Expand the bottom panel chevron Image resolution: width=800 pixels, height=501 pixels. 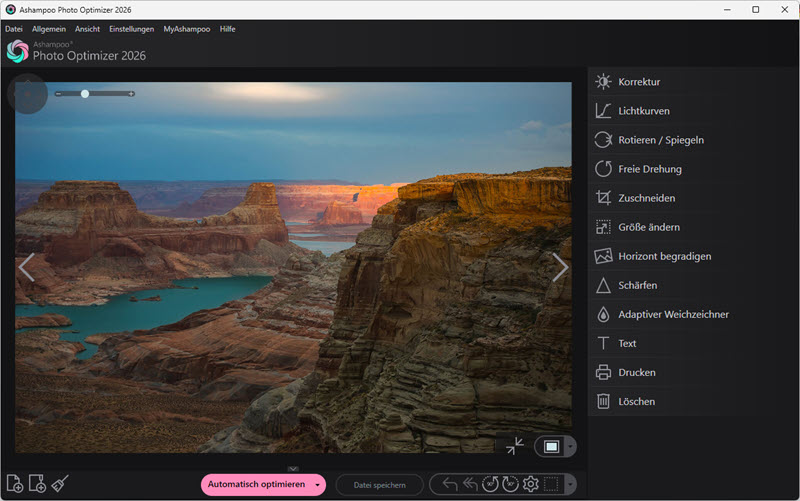pos(293,468)
